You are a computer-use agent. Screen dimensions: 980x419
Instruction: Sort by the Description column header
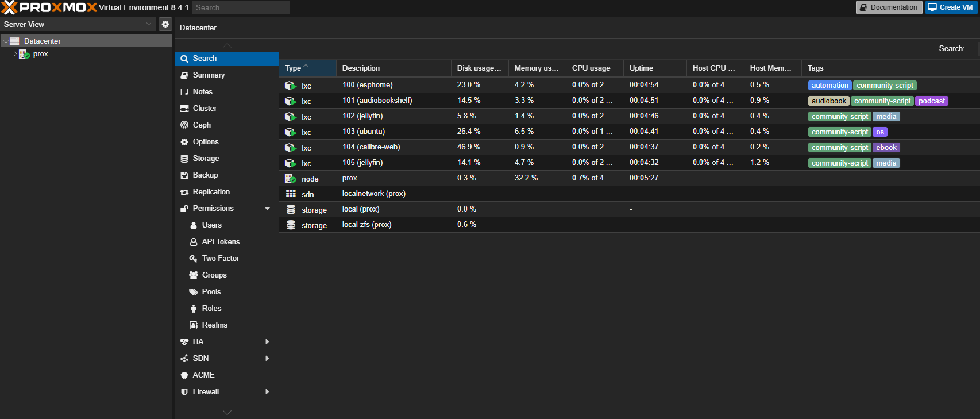click(x=394, y=68)
